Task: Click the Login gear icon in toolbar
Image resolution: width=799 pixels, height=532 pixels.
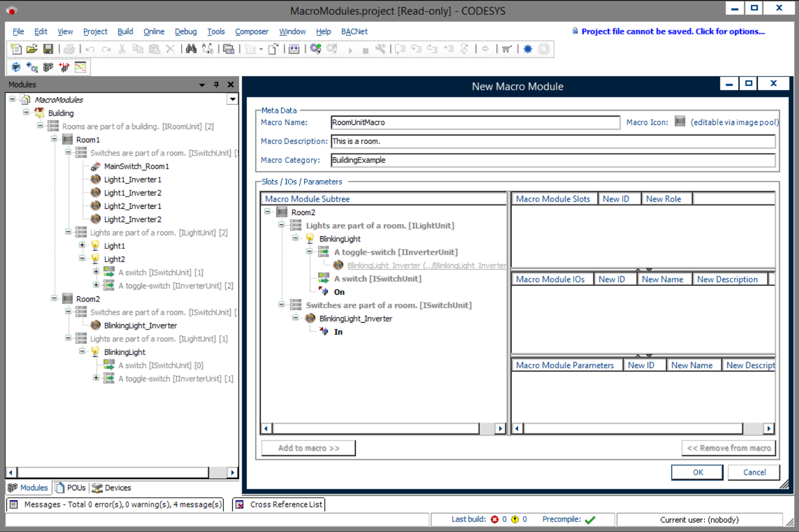Action: [316, 49]
